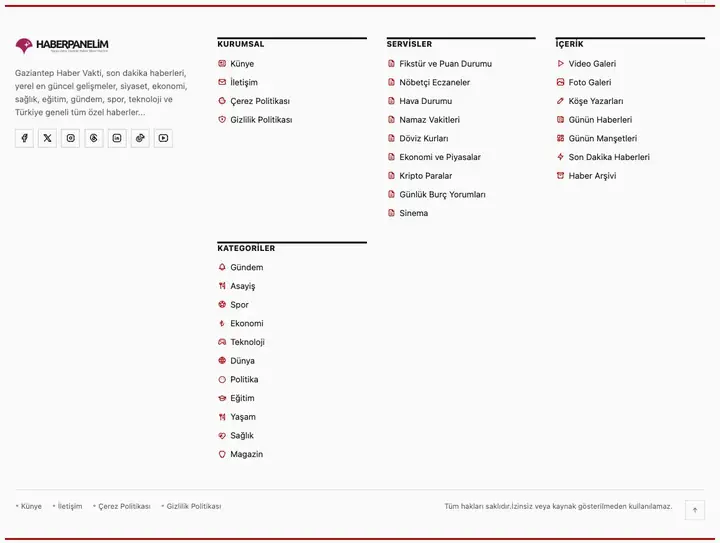Click the TikTok social icon
Screen dimensions: 720x543
pyautogui.click(x=140, y=138)
